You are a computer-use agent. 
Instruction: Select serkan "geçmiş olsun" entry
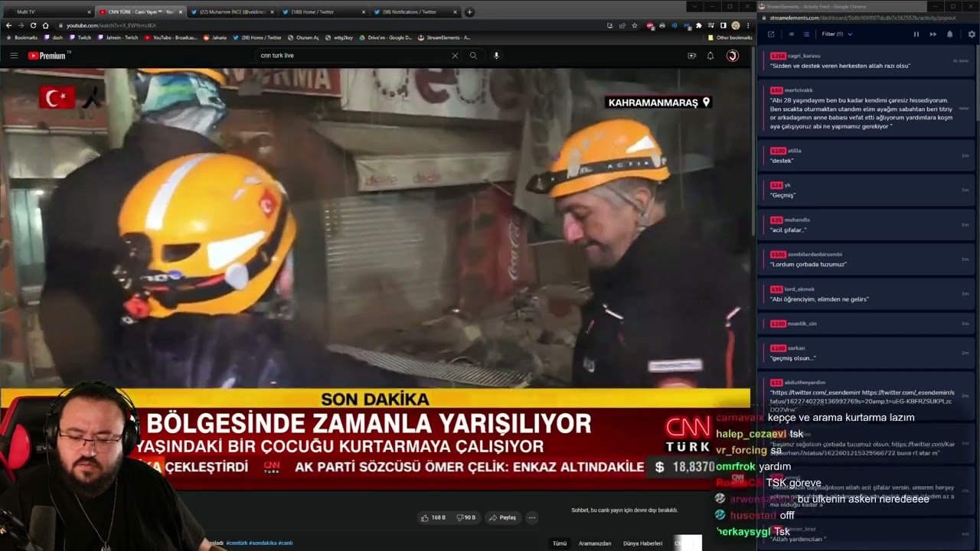click(x=867, y=354)
